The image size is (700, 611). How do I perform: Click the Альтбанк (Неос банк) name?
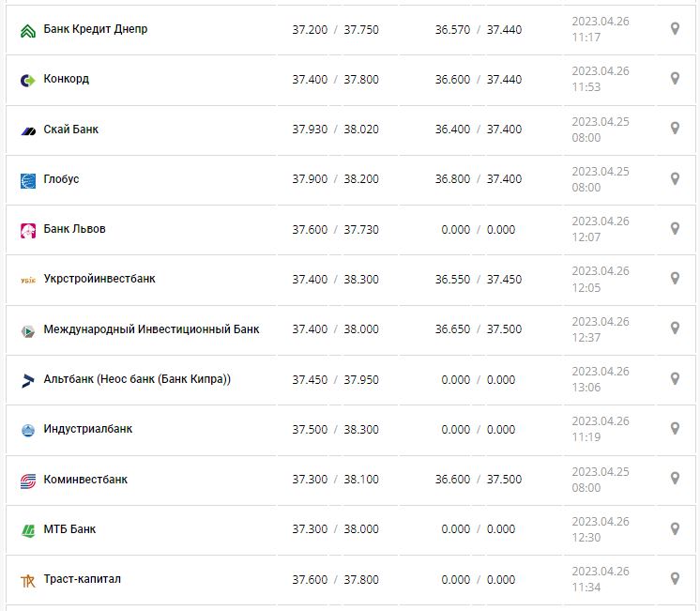point(137,379)
